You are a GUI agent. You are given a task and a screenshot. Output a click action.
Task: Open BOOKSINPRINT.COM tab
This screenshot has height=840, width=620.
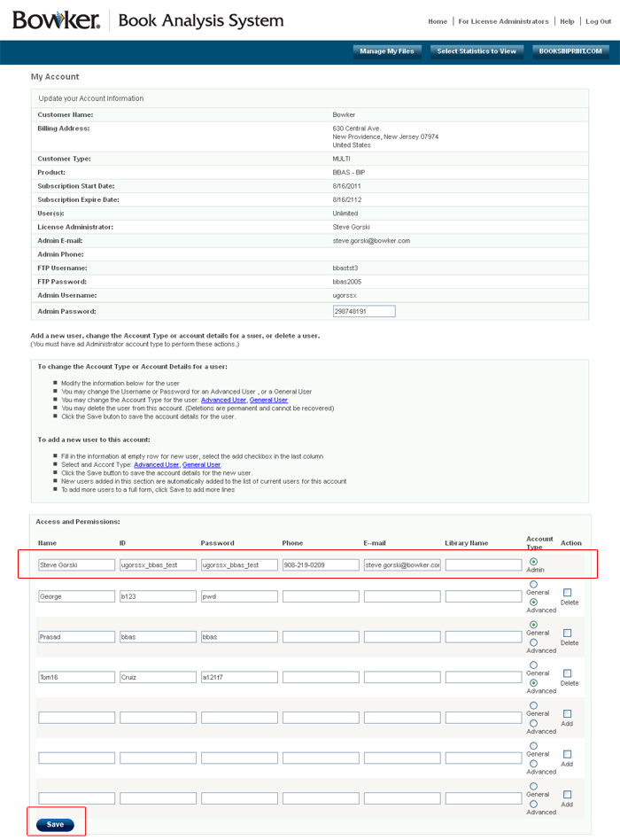(570, 51)
